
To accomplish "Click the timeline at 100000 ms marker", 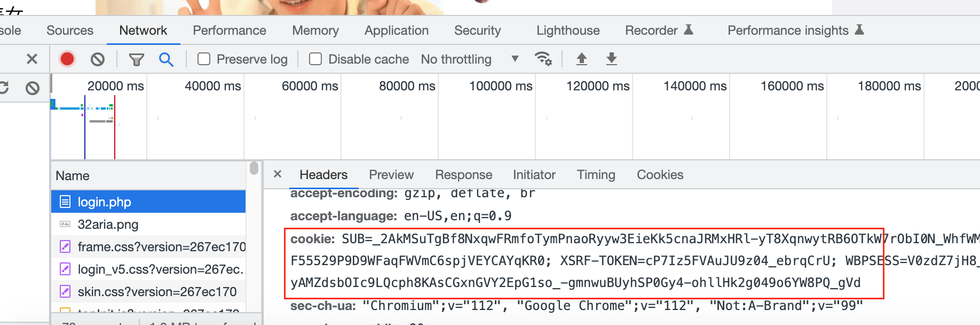I will point(501,86).
